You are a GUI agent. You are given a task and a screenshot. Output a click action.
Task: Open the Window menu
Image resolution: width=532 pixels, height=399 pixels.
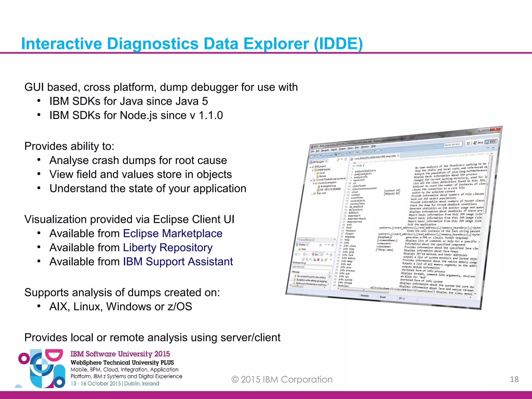point(365,147)
